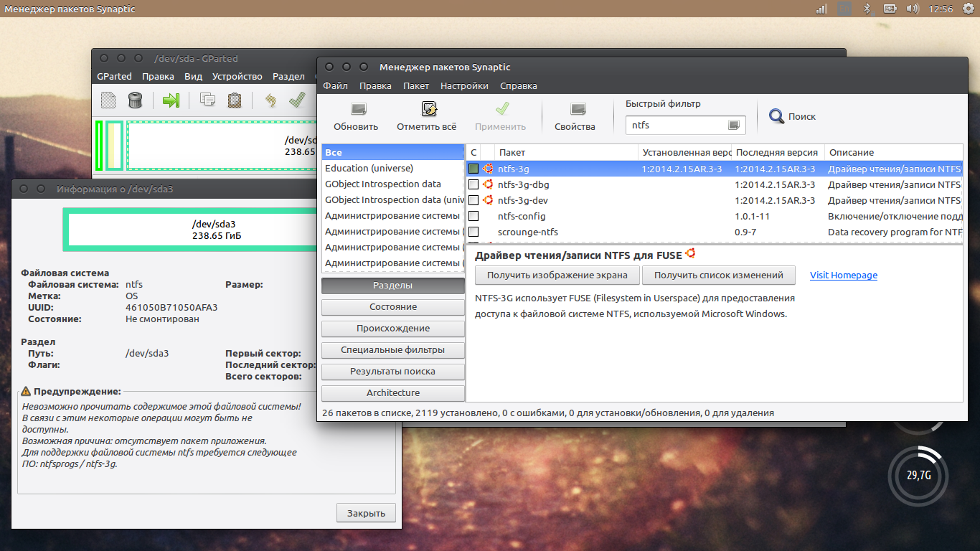The height and width of the screenshot is (551, 980).
Task: Select the first small green partition block in GParted
Action: click(x=99, y=146)
